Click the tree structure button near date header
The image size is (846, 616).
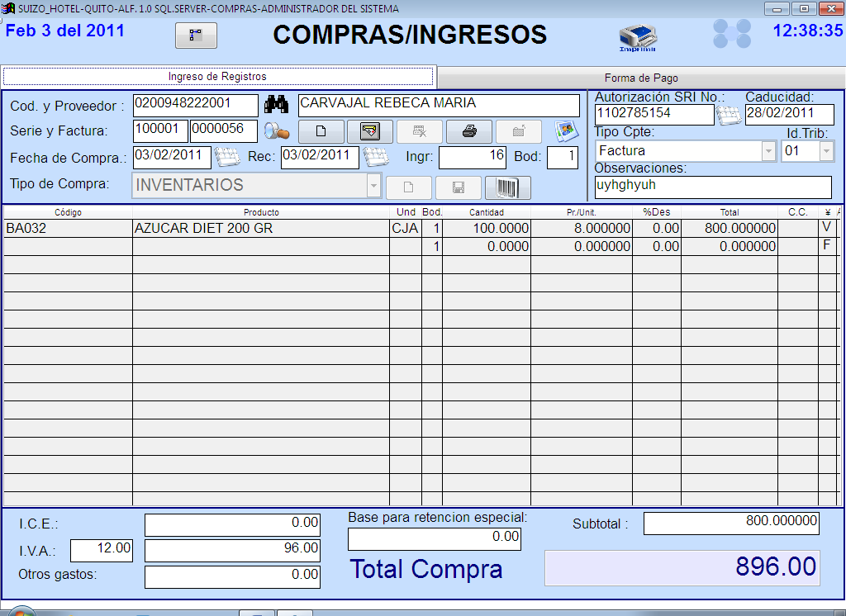(x=196, y=36)
